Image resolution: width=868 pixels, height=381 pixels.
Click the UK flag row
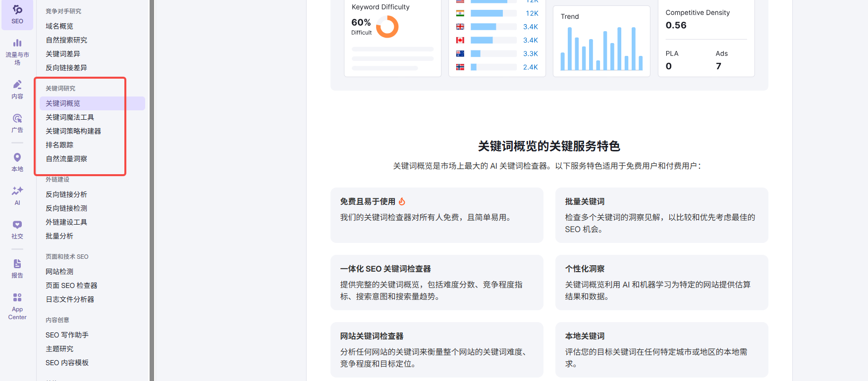coord(497,27)
